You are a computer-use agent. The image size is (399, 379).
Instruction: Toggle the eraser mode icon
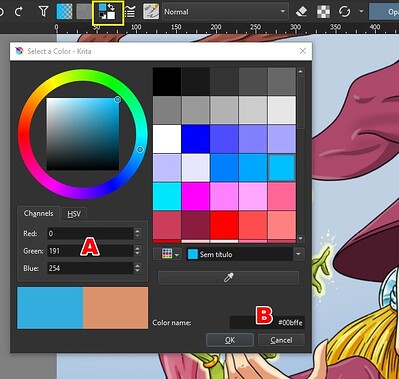coord(302,12)
